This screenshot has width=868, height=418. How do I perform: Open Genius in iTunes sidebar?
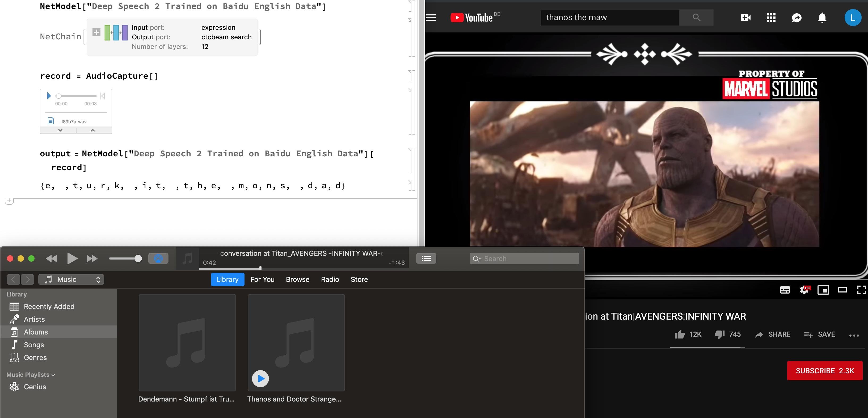pos(59,387)
